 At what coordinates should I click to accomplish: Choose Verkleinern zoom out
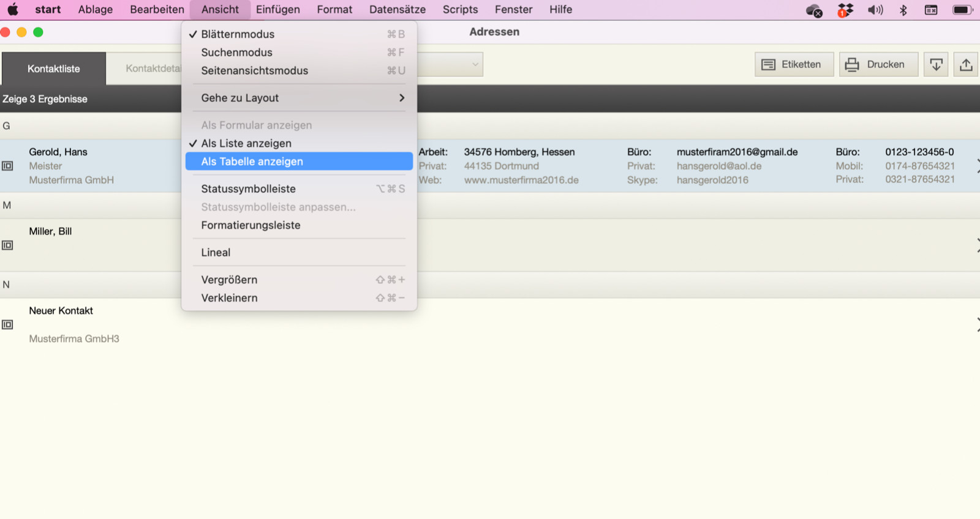coord(300,298)
